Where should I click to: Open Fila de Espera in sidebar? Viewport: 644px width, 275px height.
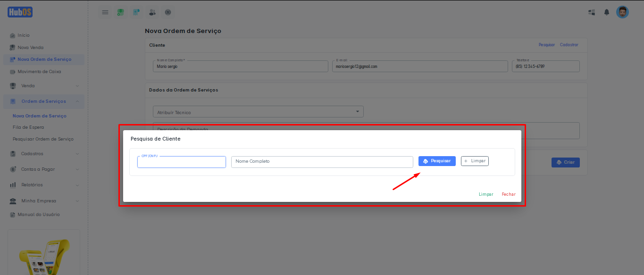pos(28,127)
